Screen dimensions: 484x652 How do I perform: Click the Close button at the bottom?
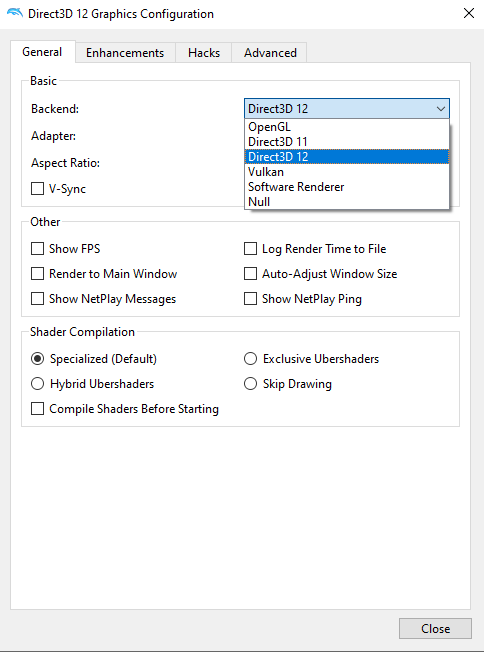pyautogui.click(x=435, y=628)
